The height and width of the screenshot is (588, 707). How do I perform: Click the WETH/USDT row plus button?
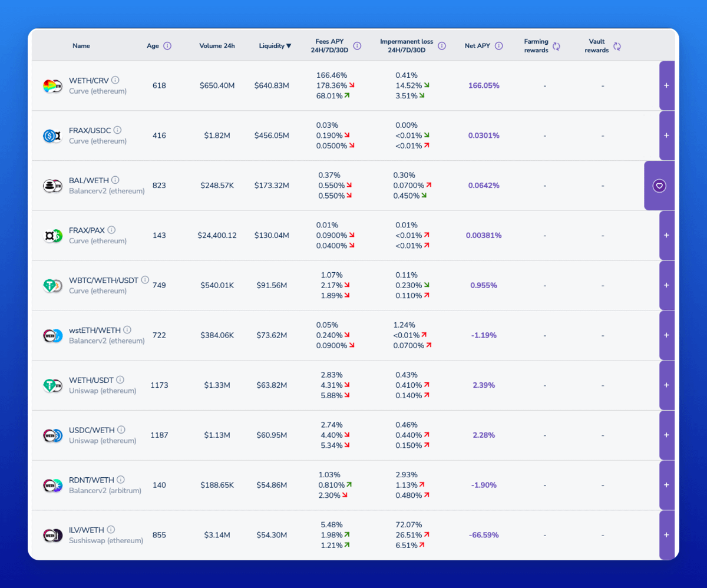click(x=666, y=385)
